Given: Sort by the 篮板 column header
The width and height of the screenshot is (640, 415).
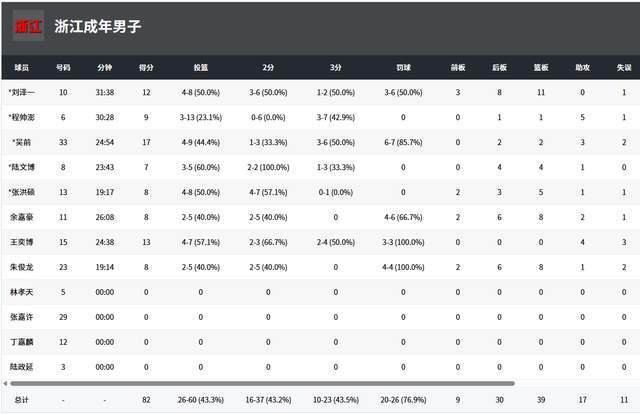Looking at the screenshot, I should (x=541, y=68).
